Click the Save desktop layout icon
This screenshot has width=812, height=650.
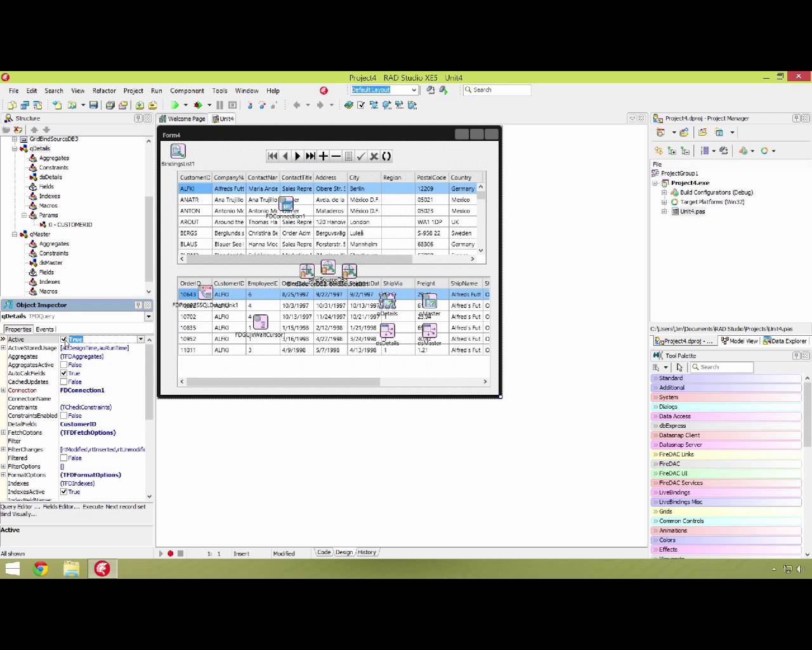point(431,90)
